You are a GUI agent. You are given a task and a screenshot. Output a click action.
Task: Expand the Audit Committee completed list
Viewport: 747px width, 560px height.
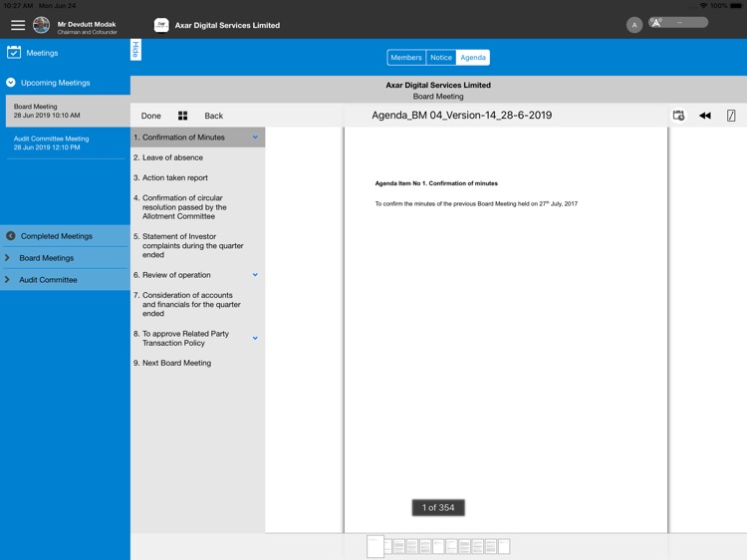pyautogui.click(x=7, y=280)
